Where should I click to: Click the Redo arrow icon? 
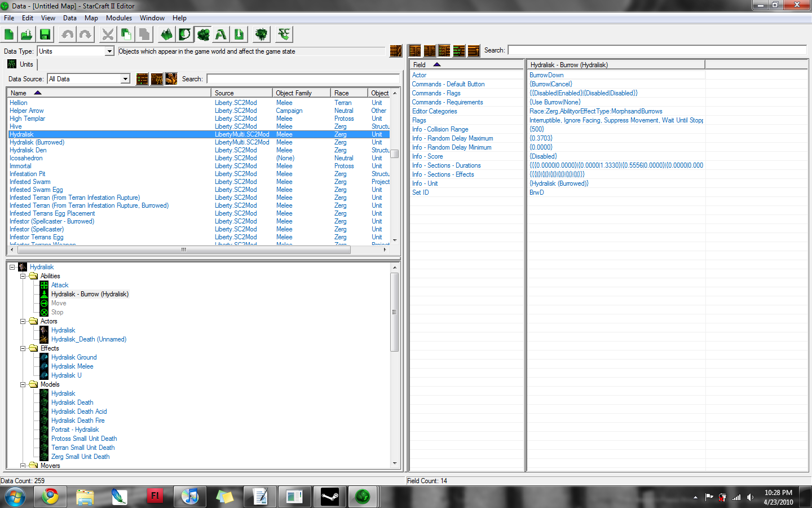coord(86,34)
